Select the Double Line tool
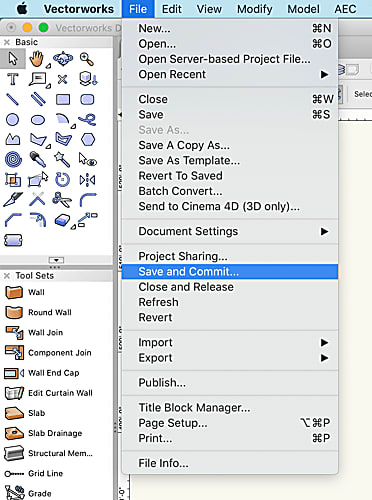This screenshot has width=372, height=500. 38,99
